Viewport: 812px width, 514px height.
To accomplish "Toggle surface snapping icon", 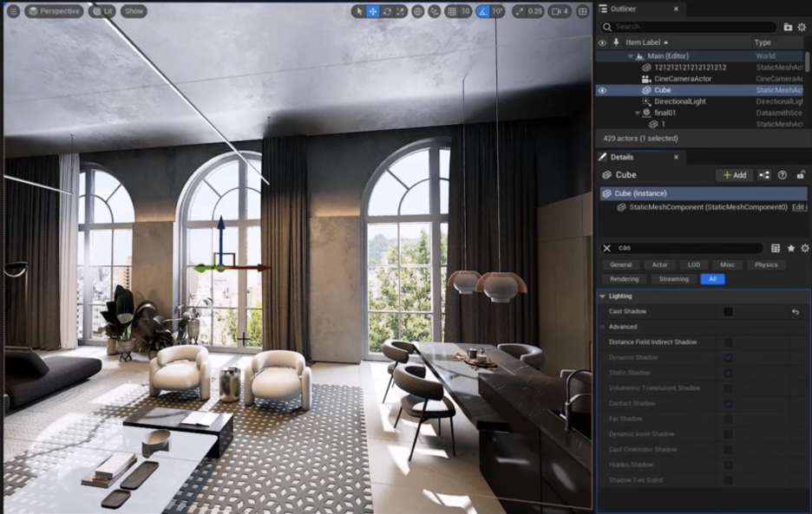I will coord(435,11).
